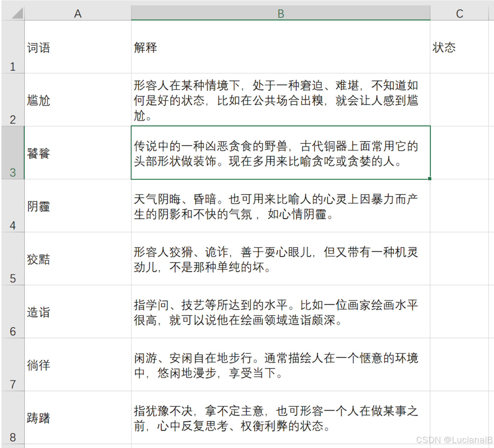494x448 pixels.
Task: Select the cell containing 踌躇
Action: pos(78,418)
